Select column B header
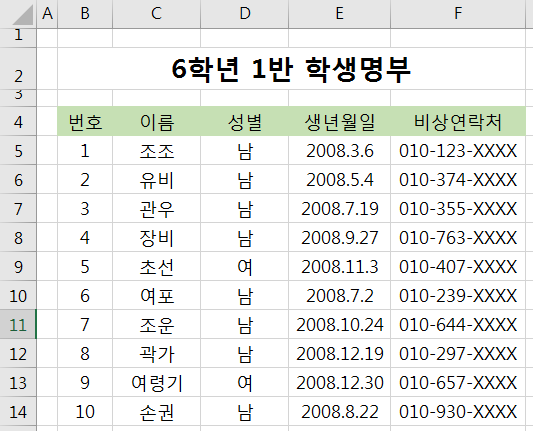Viewport: 533px width, 431px height. click(85, 14)
